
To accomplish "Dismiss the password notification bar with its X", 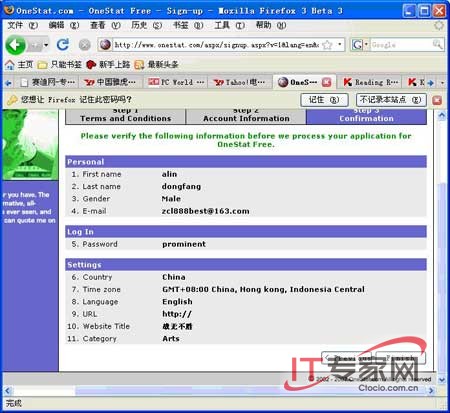I will (x=437, y=100).
